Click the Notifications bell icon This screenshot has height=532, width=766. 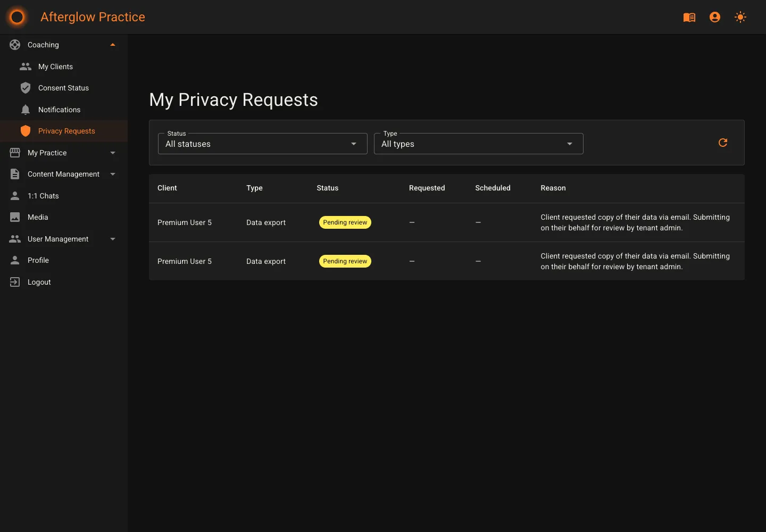coord(26,110)
